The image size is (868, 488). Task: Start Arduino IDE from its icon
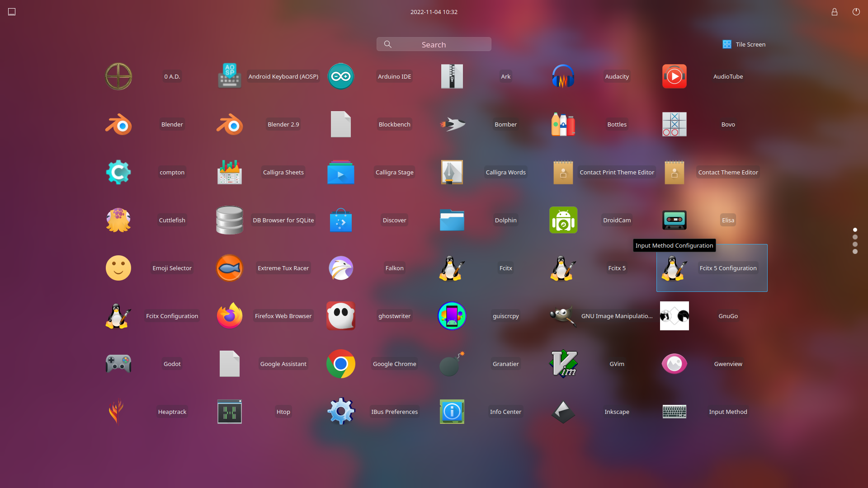[341, 76]
